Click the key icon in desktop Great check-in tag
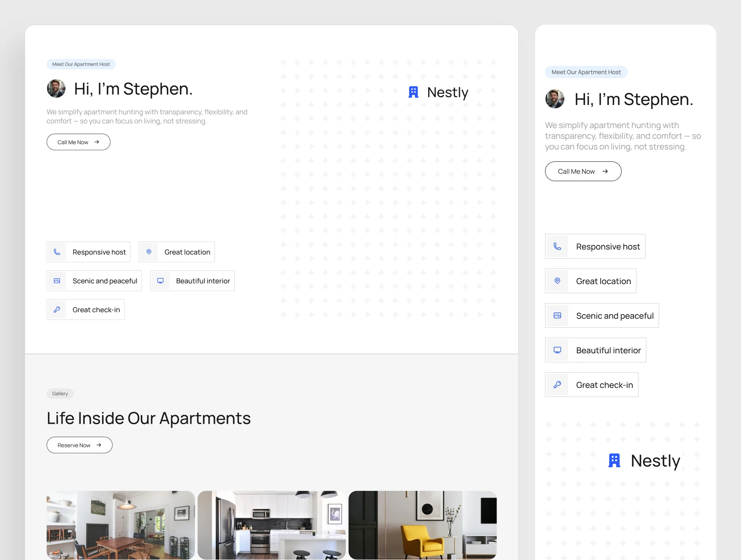 coord(57,310)
